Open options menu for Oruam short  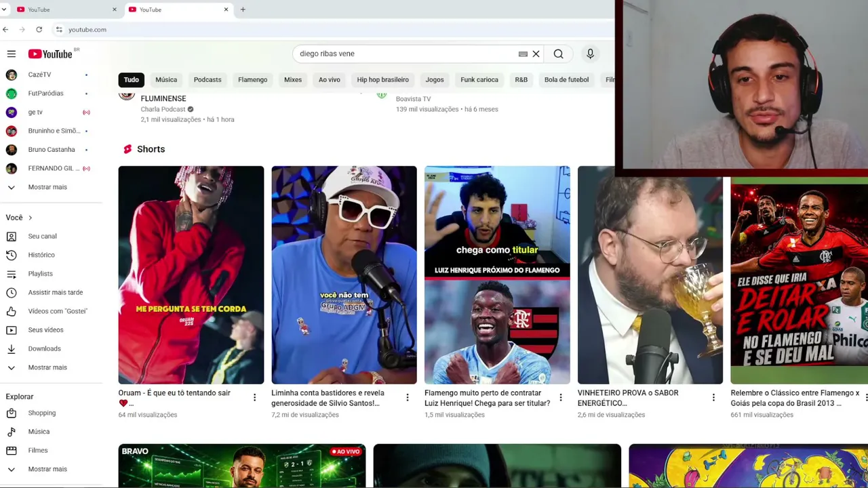[254, 398]
